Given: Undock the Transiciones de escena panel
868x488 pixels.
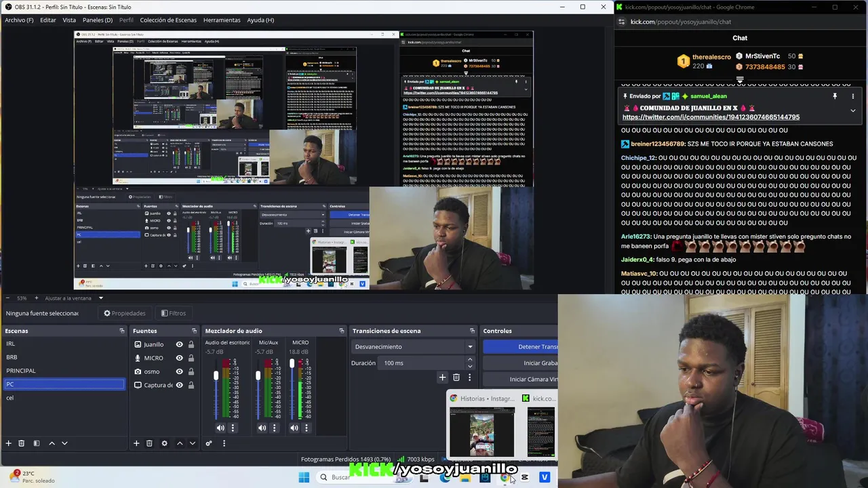Looking at the screenshot, I should (x=472, y=331).
